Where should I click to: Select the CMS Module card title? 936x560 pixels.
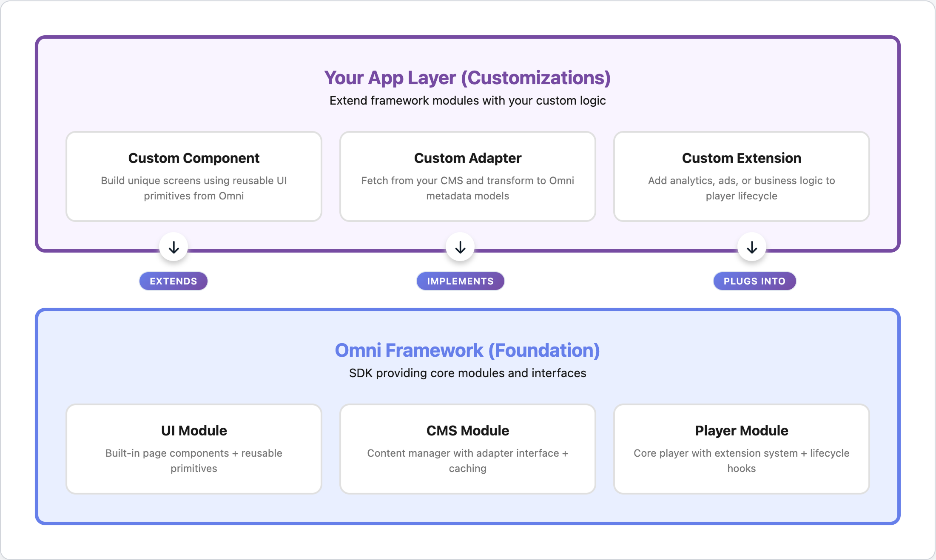[468, 431]
